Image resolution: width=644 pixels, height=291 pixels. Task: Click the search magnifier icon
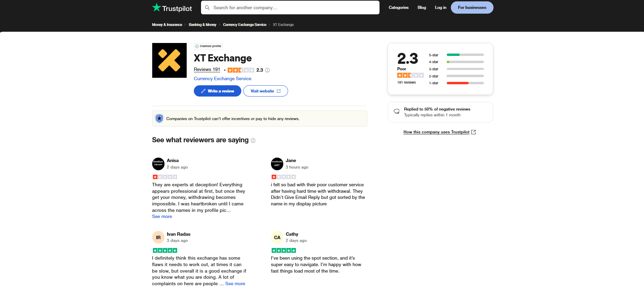[207, 8]
